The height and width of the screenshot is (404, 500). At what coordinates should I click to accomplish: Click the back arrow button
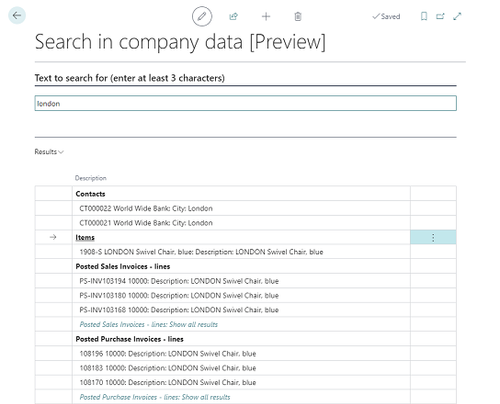17,15
